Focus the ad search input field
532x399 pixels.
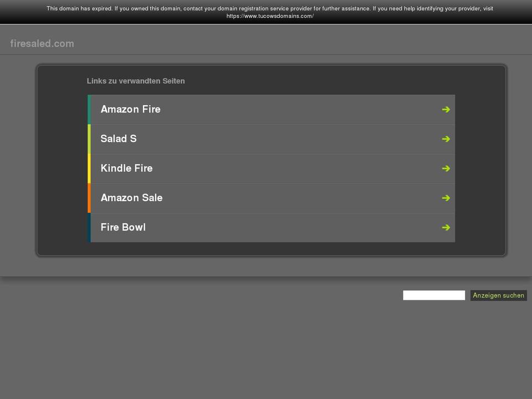pos(433,295)
